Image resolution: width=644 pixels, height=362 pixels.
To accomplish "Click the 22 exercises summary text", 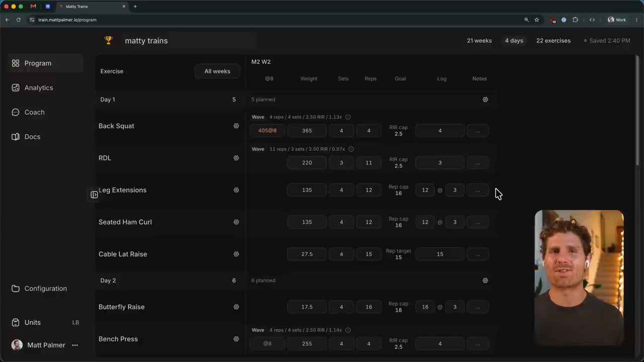I will (x=553, y=41).
